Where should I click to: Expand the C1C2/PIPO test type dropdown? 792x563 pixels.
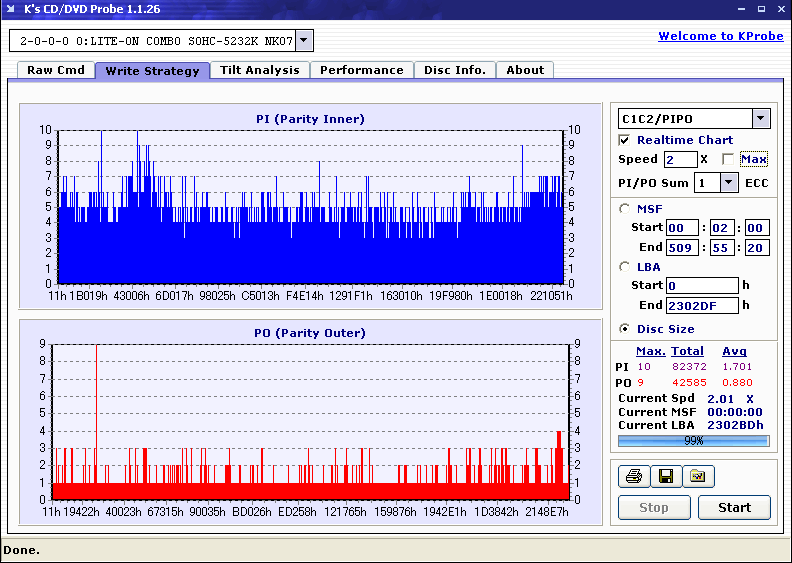click(x=761, y=119)
